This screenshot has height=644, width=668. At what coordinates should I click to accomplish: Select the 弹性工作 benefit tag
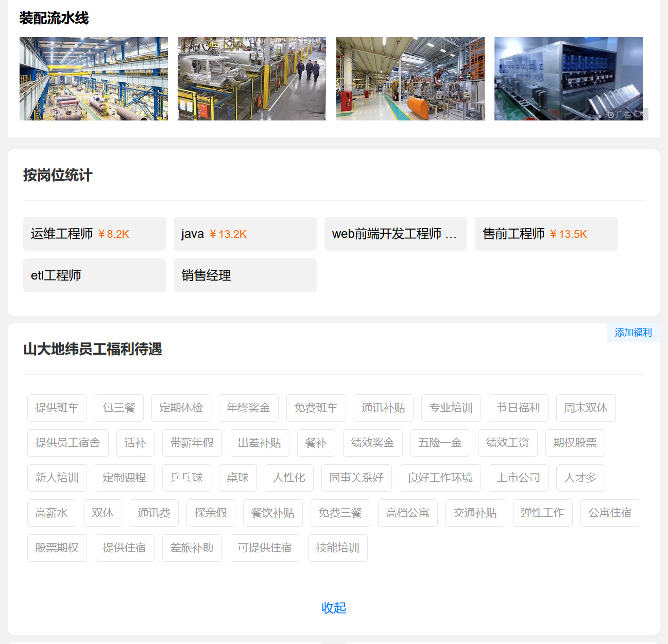[x=542, y=513]
